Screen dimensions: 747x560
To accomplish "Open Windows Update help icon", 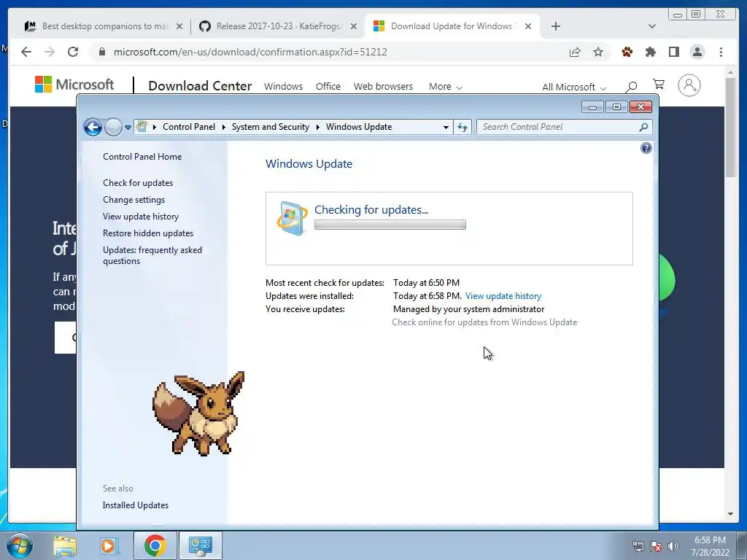I will pos(646,148).
